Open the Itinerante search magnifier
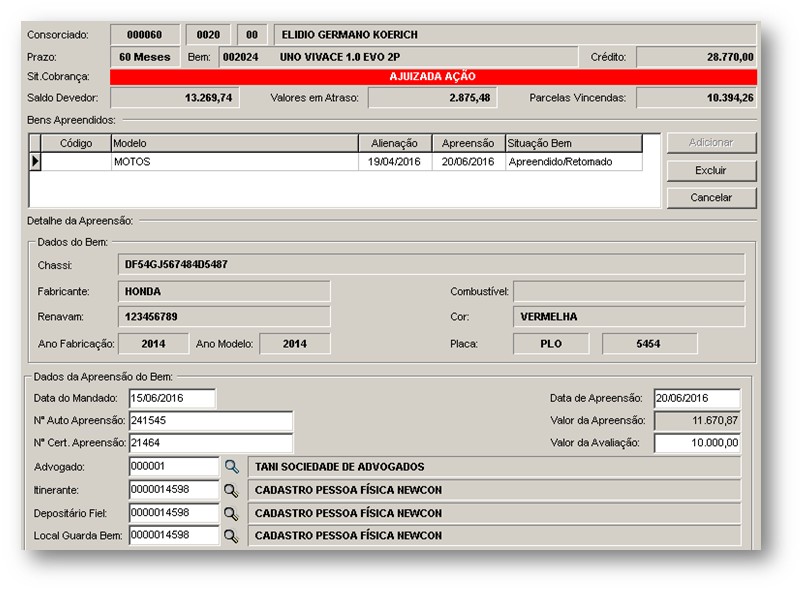This screenshot has height=592, width=803. (x=231, y=490)
